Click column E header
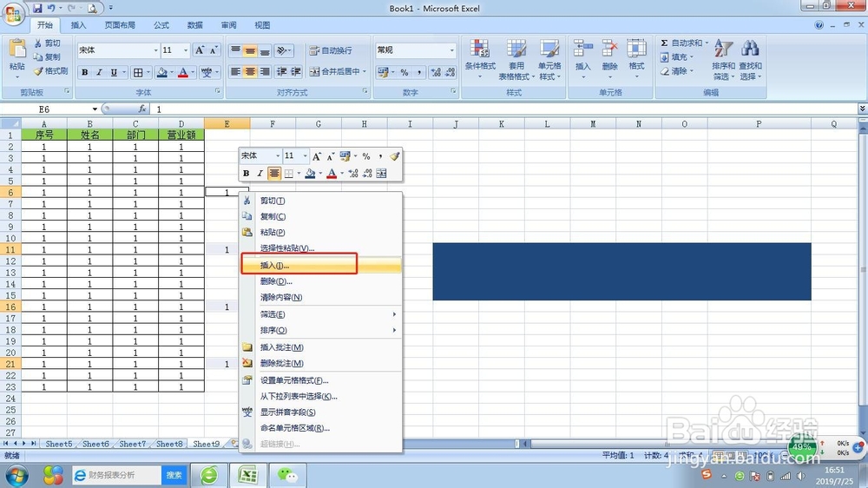The image size is (868, 488). [x=227, y=123]
